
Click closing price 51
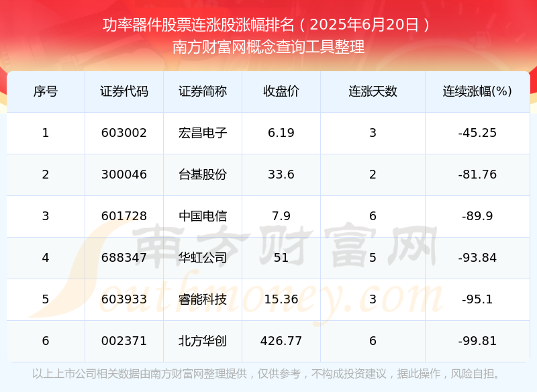point(281,258)
